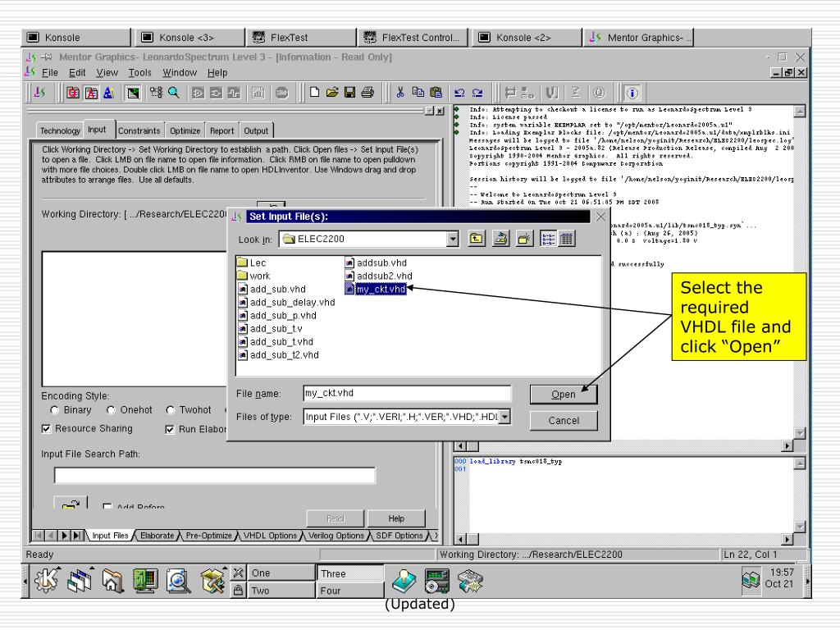Click the green-and-black window toolbar icon
Viewport: 840px width, 630px height.
pos(133,93)
